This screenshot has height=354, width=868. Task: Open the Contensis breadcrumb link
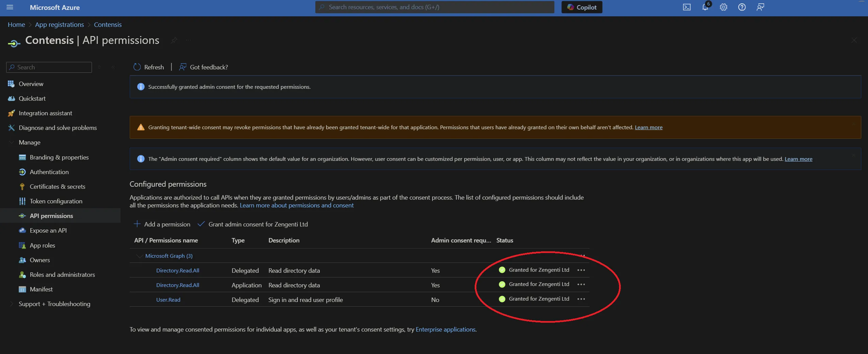pos(108,24)
